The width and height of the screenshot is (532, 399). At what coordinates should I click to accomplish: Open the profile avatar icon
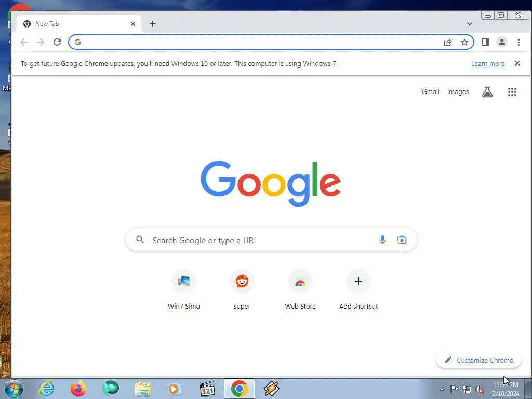point(501,42)
